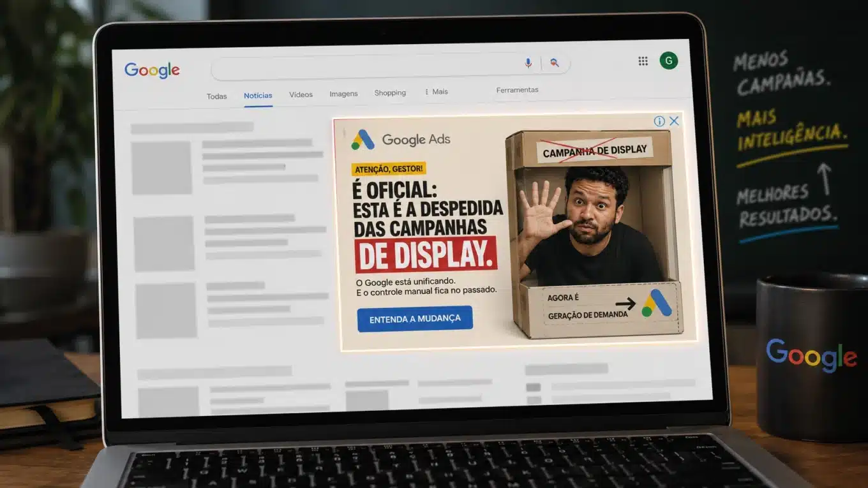Click the man waving in the ad

590,226
